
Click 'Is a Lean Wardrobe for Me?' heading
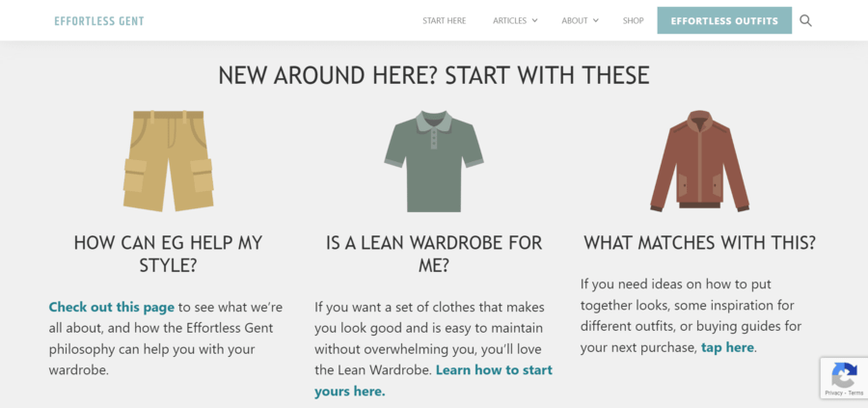pyautogui.click(x=434, y=254)
